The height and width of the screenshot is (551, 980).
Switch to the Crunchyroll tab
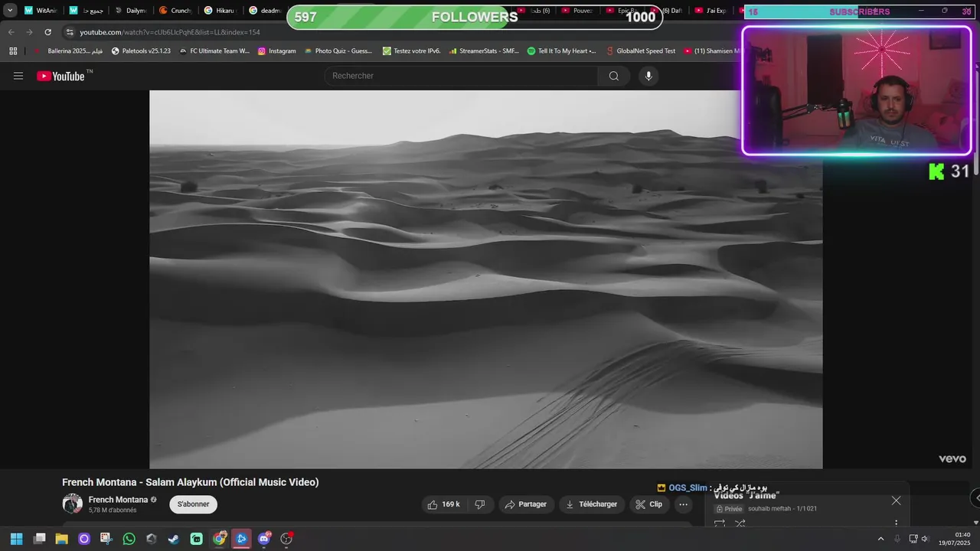[x=175, y=11]
